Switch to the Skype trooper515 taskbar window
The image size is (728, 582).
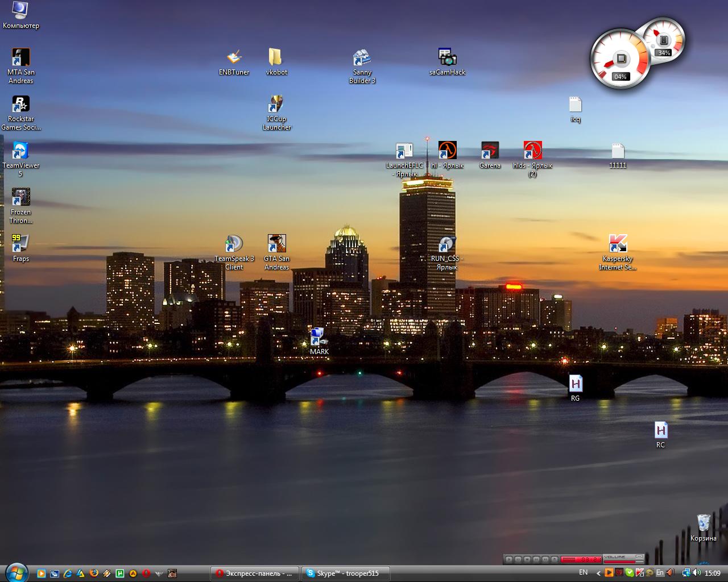346,573
